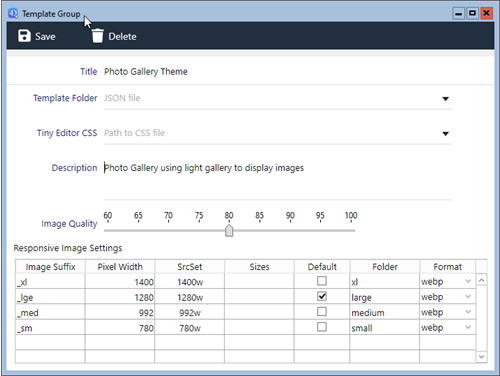Click into the Description text box
This screenshot has height=376, width=500.
tap(278, 180)
